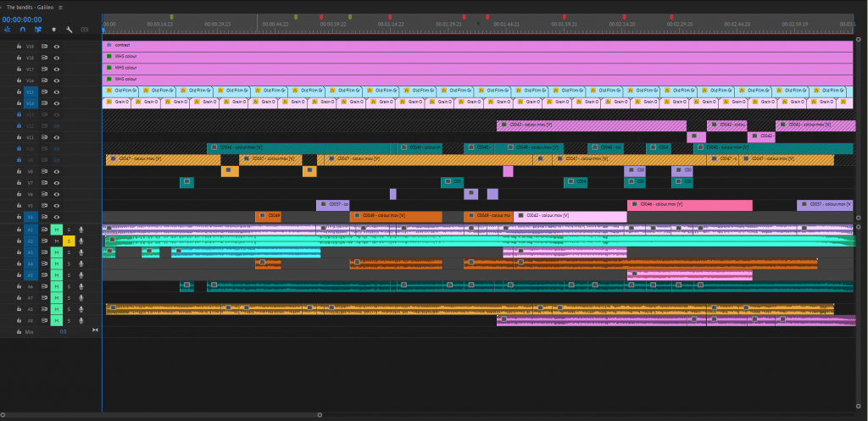Unlock the locked V13 track padlock
The image size is (868, 421).
tap(19, 114)
